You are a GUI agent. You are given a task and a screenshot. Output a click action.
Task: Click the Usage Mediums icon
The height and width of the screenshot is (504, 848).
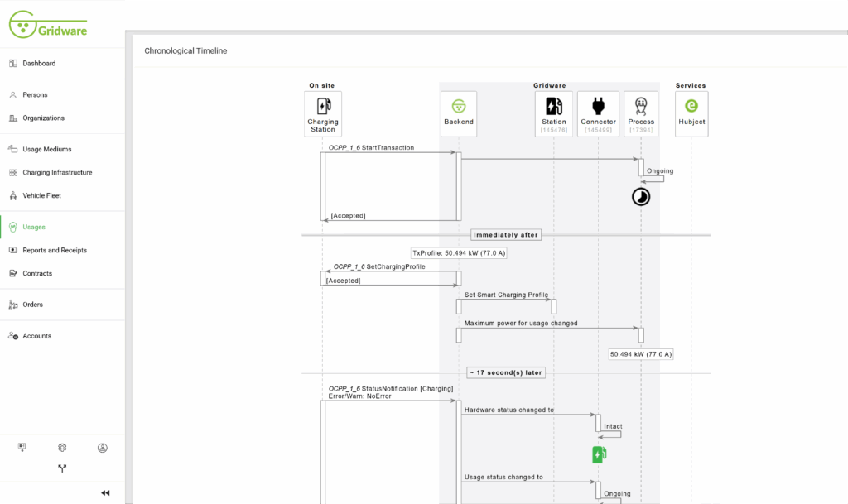point(13,149)
